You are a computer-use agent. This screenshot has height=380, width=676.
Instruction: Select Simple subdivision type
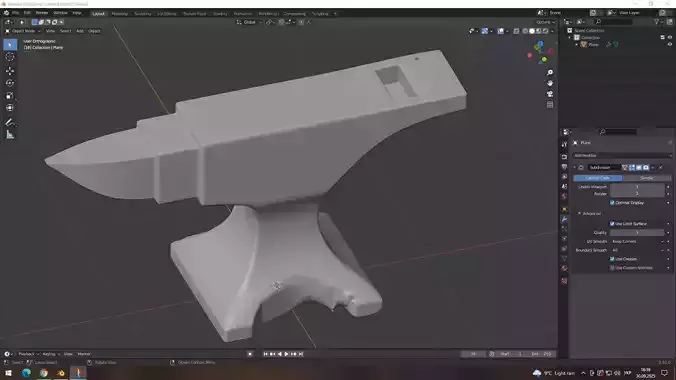click(x=647, y=178)
